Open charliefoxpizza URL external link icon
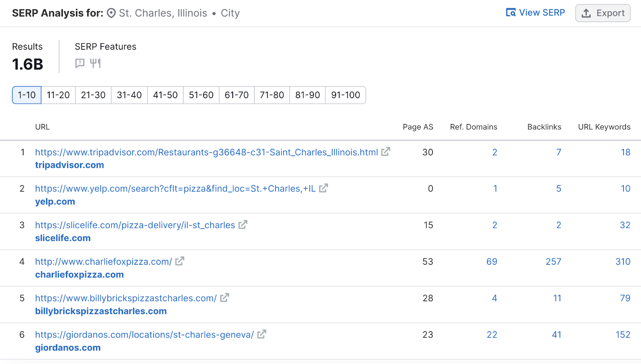The image size is (641, 364). (180, 261)
